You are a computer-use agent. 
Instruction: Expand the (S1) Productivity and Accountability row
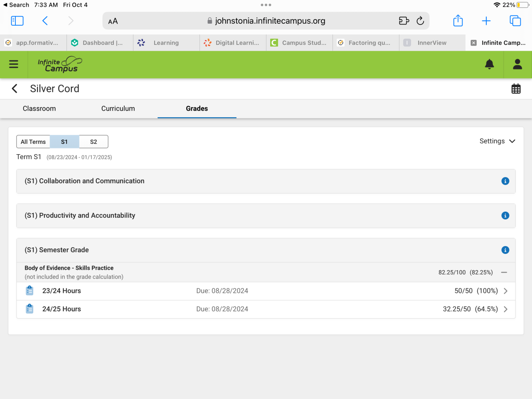(x=266, y=216)
